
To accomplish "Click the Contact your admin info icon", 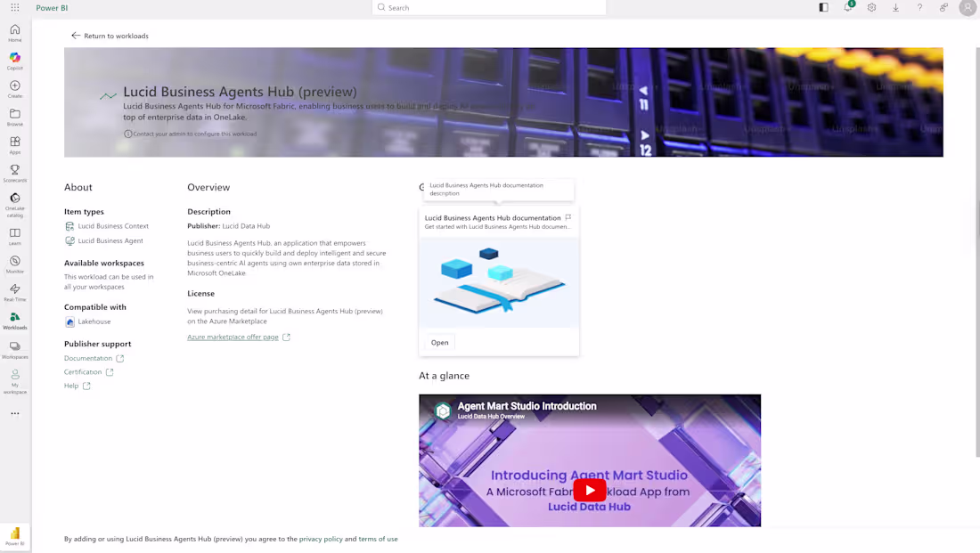I will (127, 134).
